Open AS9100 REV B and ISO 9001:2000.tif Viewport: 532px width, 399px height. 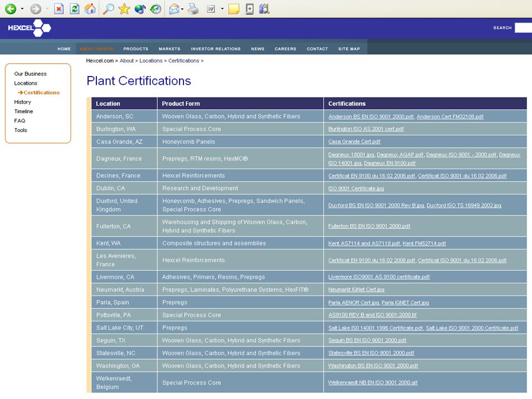(372, 315)
